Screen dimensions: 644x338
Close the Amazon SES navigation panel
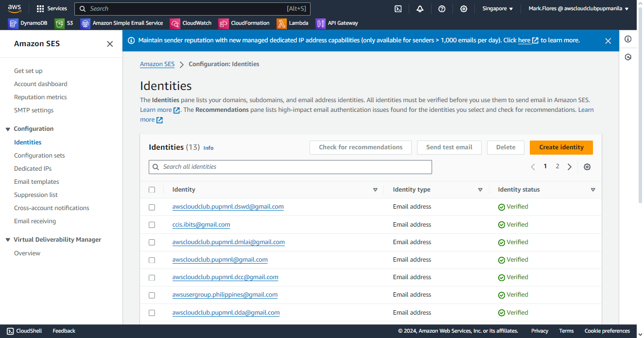click(x=110, y=44)
